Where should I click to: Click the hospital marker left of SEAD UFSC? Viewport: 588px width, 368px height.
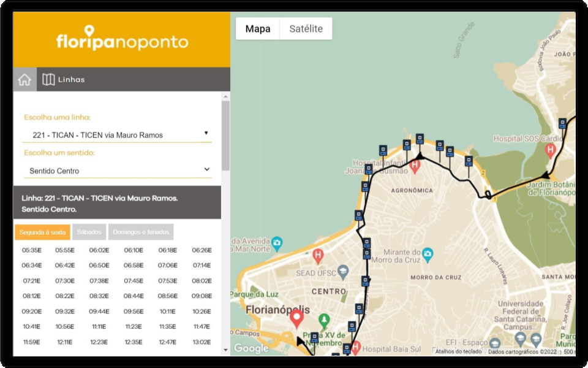point(318,256)
